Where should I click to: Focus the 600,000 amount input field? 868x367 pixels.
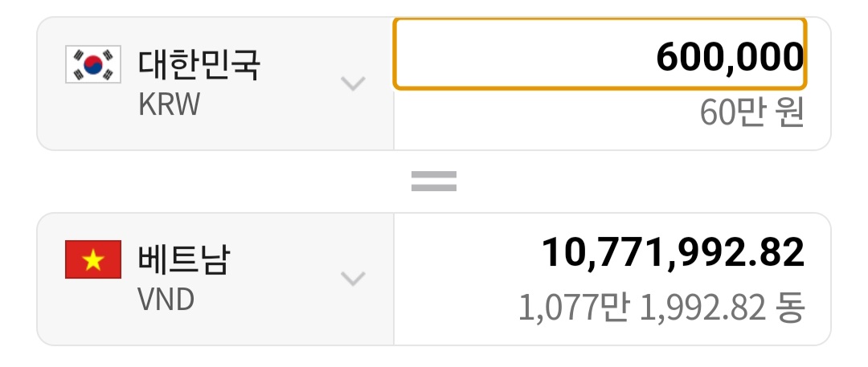tap(599, 55)
